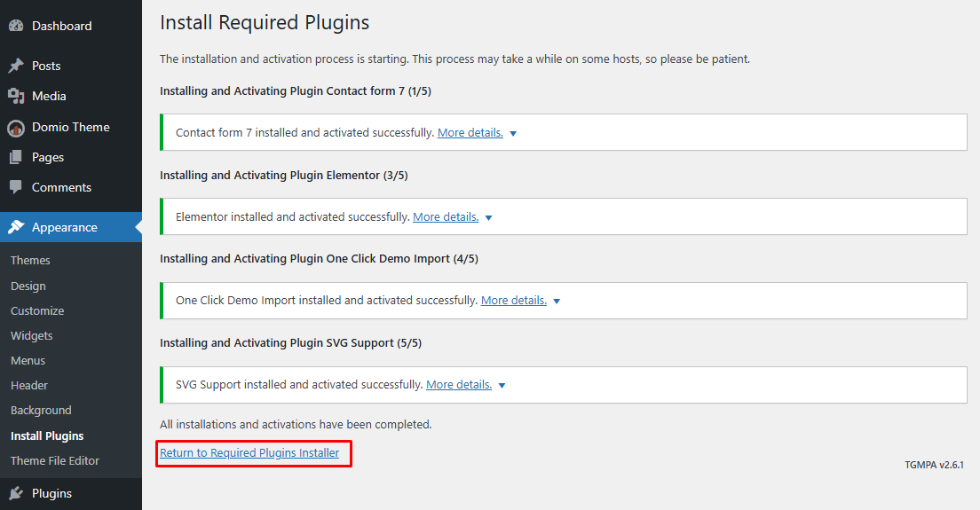Open Customize submenu entry
Image resolution: width=980 pixels, height=510 pixels.
click(37, 310)
